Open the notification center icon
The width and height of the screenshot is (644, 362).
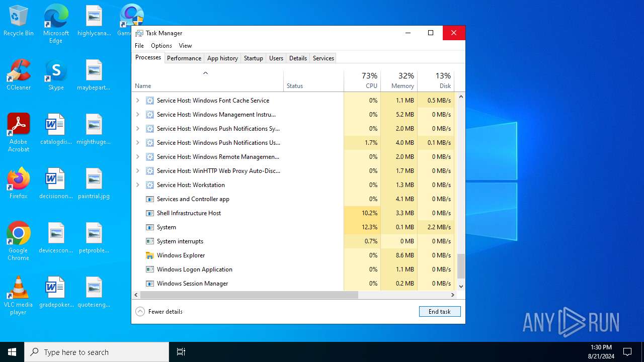[x=627, y=352]
